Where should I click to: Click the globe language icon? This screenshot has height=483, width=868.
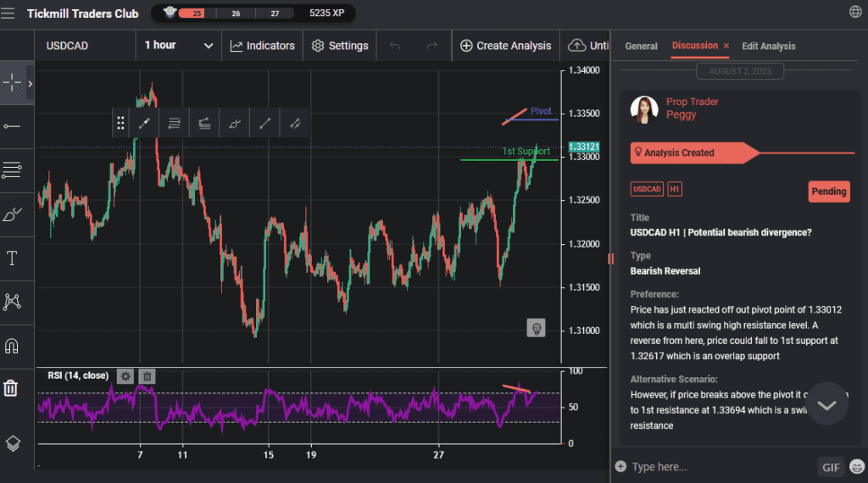pyautogui.click(x=855, y=12)
